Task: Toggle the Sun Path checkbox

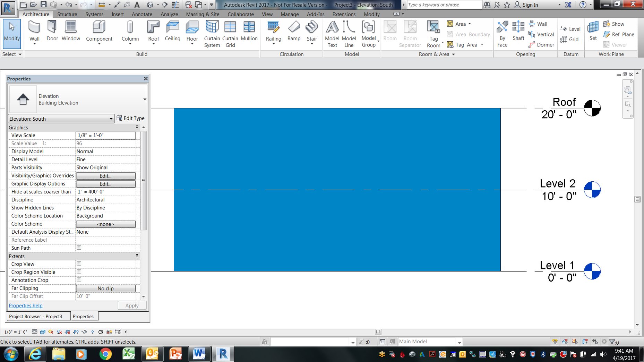Action: (79, 248)
